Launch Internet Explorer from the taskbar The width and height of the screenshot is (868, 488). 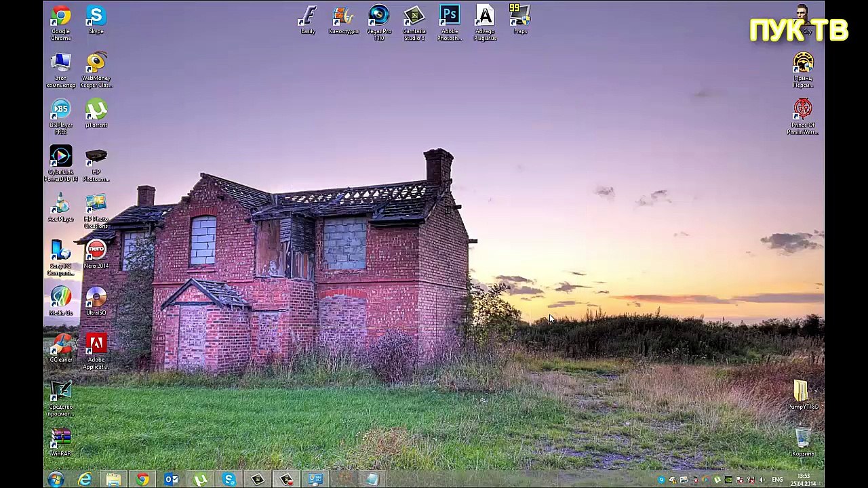[85, 479]
